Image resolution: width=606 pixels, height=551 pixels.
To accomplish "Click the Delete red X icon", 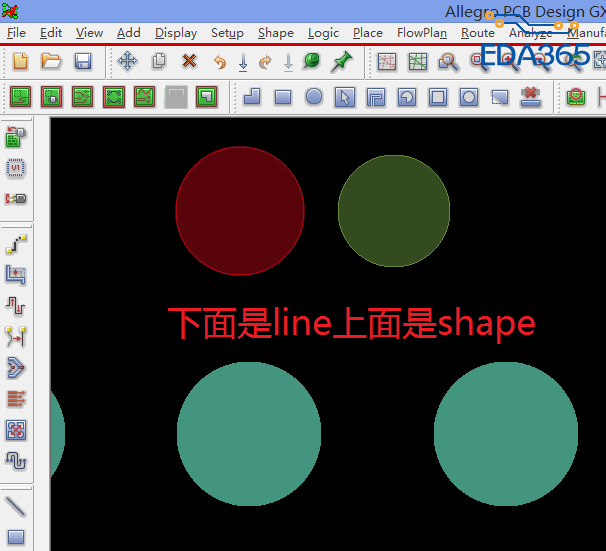I will pyautogui.click(x=189, y=61).
